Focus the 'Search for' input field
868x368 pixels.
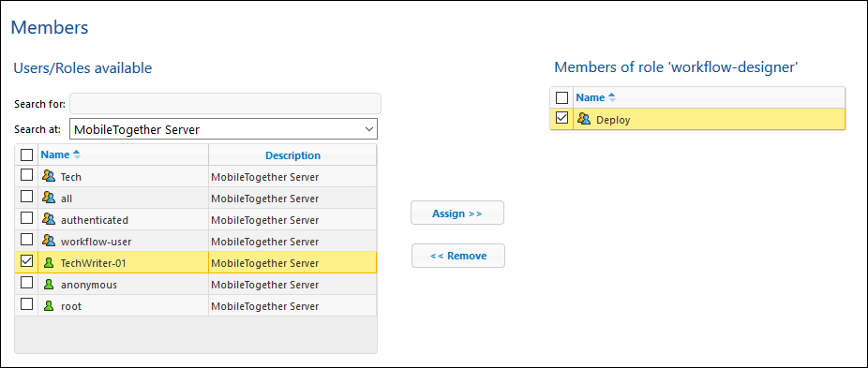click(x=225, y=104)
